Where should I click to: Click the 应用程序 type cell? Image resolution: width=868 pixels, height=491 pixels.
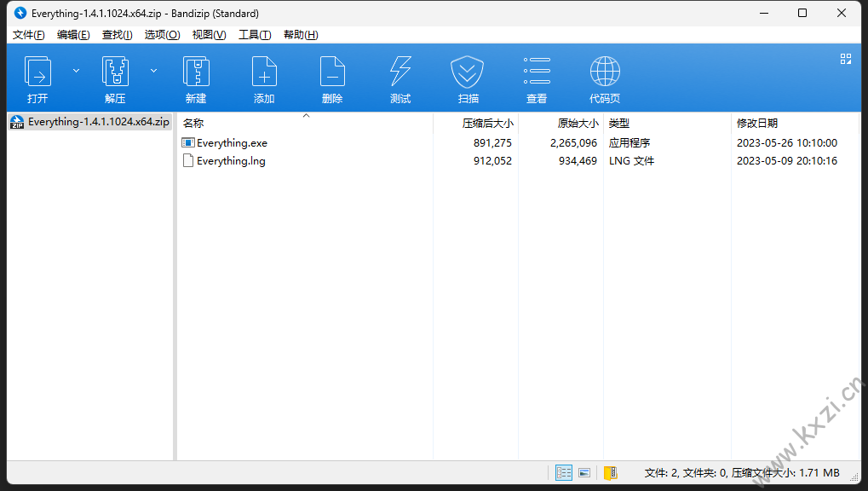tap(629, 143)
